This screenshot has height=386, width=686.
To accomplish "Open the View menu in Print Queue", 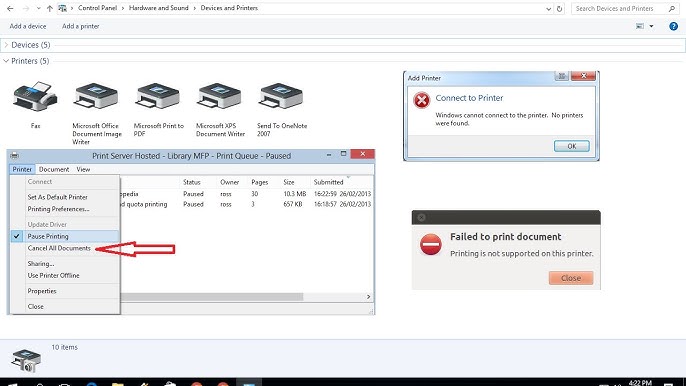I will pyautogui.click(x=83, y=169).
